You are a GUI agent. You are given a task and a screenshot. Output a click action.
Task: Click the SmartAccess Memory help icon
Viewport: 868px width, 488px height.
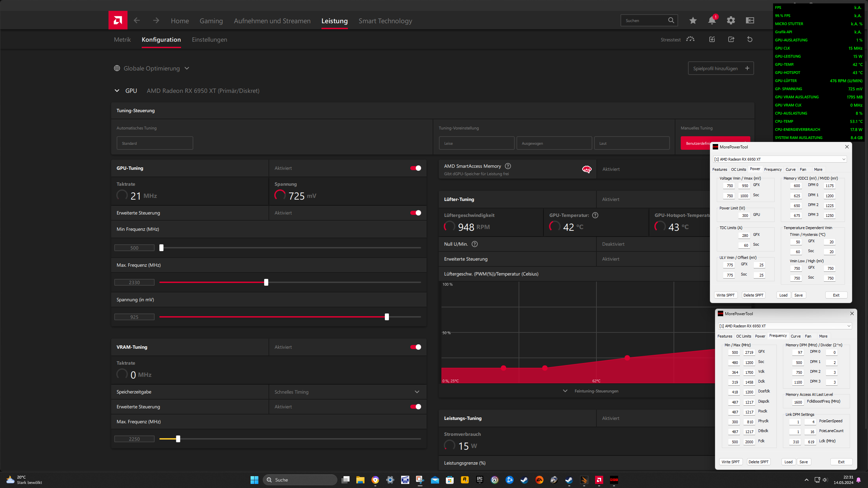[x=508, y=166]
